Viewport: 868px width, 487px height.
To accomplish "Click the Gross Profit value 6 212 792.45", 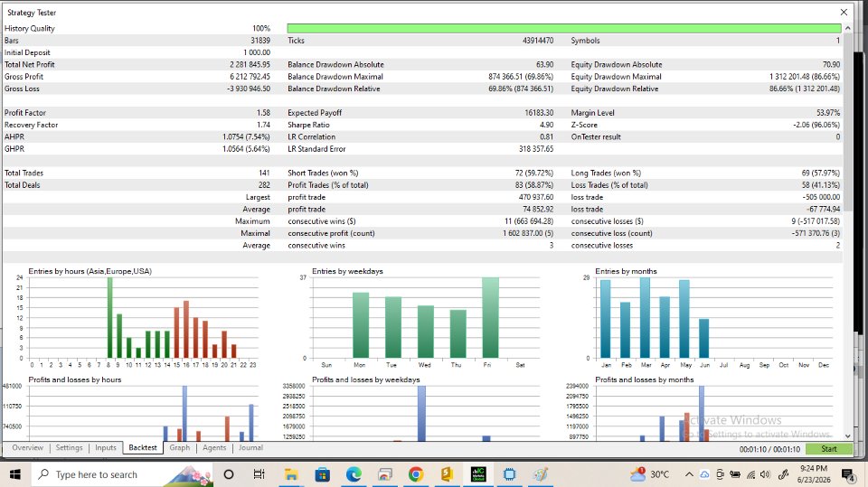I will point(250,77).
